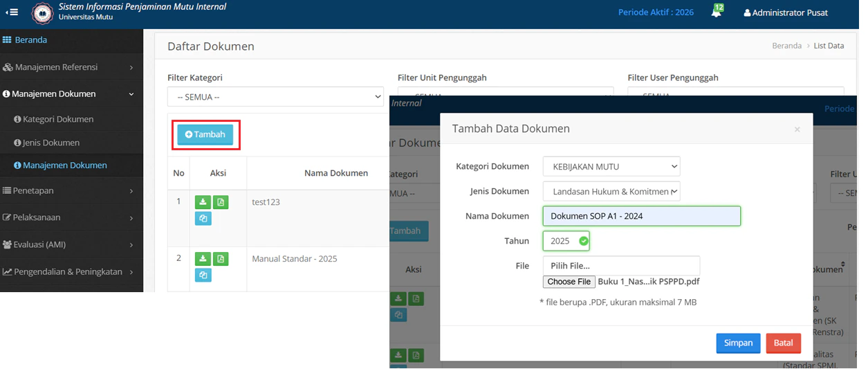
Task: Download the test123 document
Action: tap(203, 202)
